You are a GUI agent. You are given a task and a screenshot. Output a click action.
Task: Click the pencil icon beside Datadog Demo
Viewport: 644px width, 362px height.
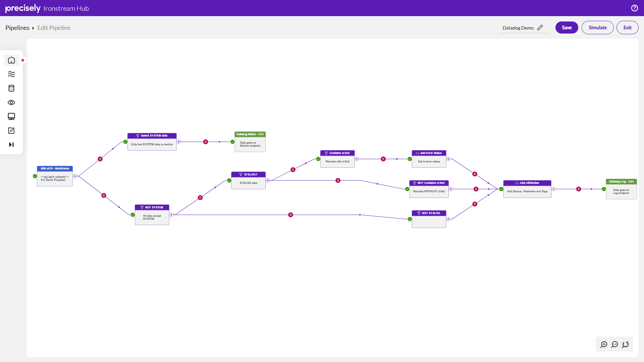(x=540, y=28)
